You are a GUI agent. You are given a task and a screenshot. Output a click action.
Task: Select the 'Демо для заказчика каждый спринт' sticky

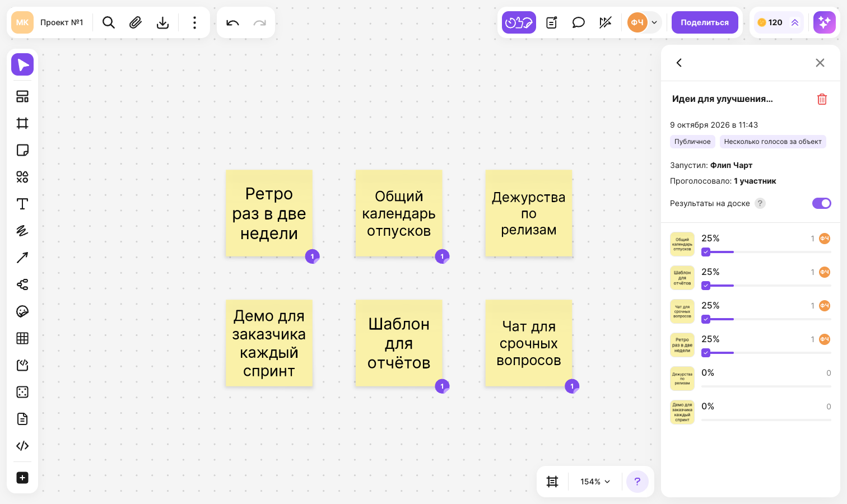(x=269, y=343)
